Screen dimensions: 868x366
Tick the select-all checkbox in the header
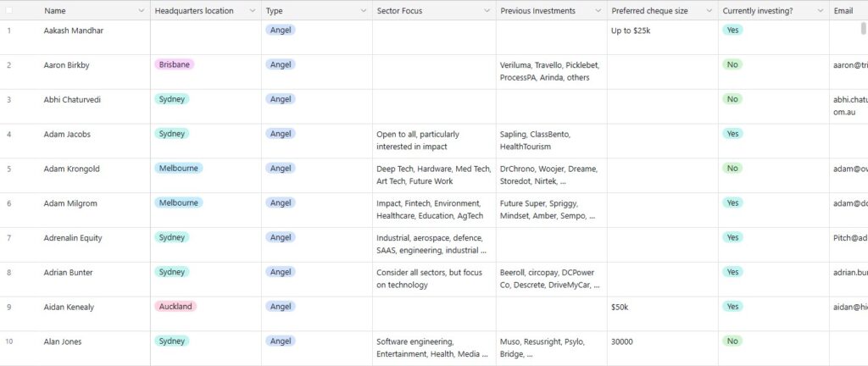[8, 10]
